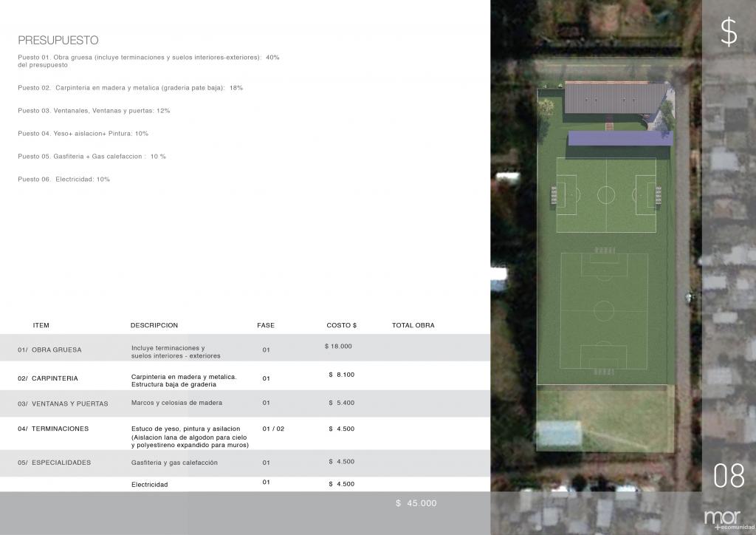756x535 pixels.
Task: Click the FASE column header
Action: click(266, 325)
